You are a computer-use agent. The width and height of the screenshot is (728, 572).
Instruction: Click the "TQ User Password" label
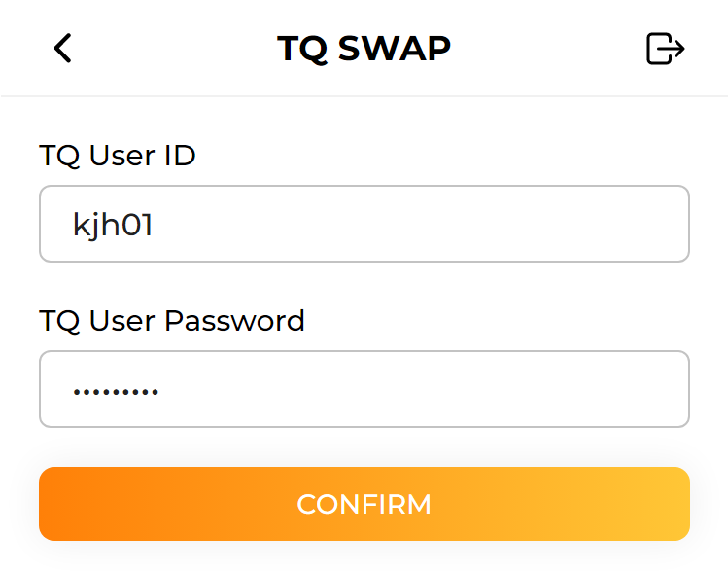[x=172, y=320]
